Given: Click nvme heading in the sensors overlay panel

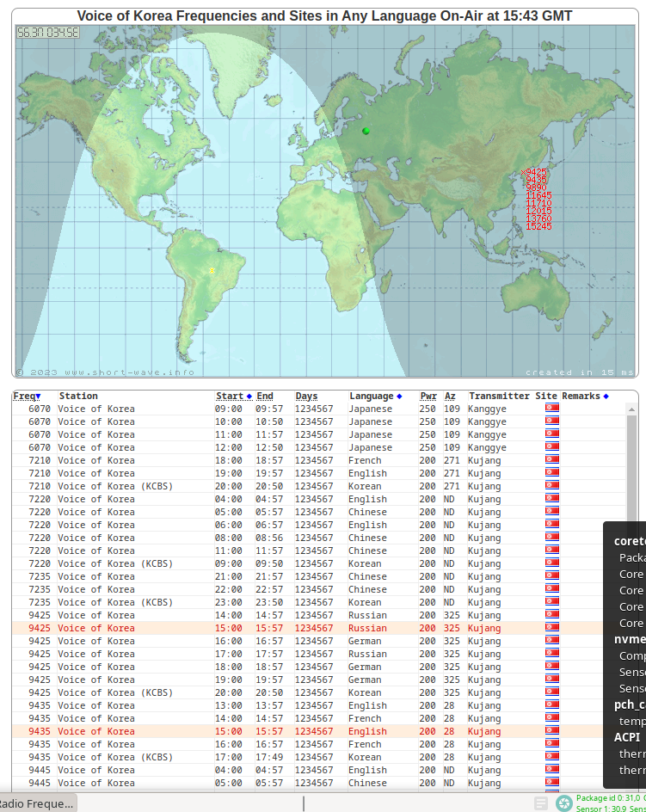Looking at the screenshot, I should [x=630, y=640].
